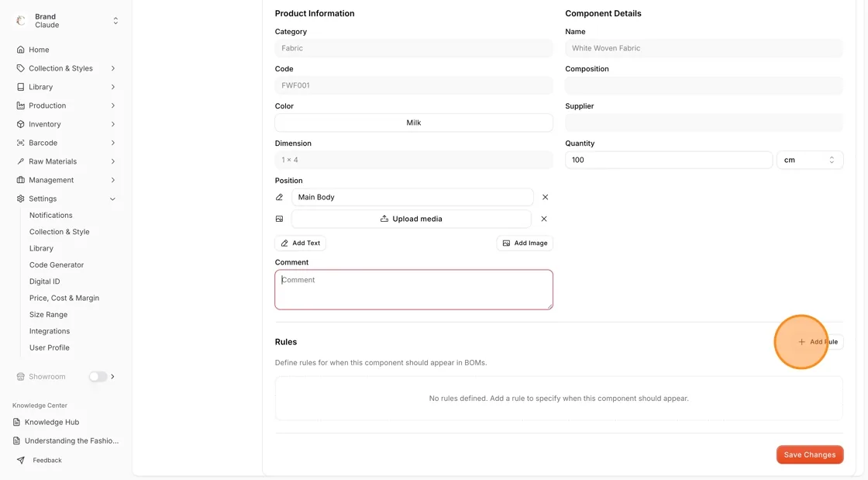Click the Library book icon
Viewport: 868px width, 480px height.
[x=20, y=87]
